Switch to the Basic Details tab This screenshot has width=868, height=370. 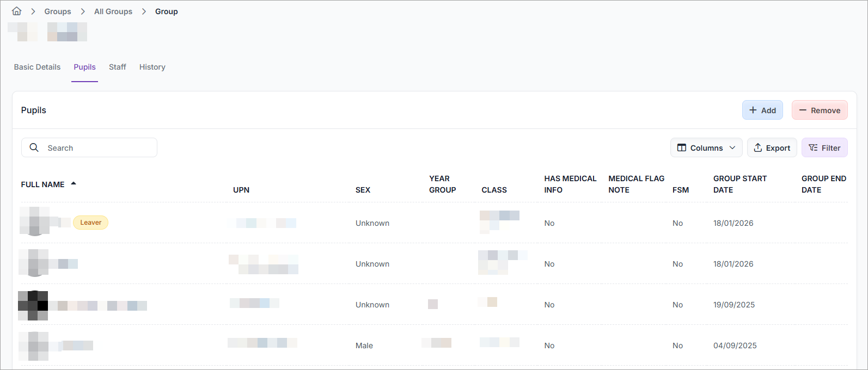click(37, 67)
